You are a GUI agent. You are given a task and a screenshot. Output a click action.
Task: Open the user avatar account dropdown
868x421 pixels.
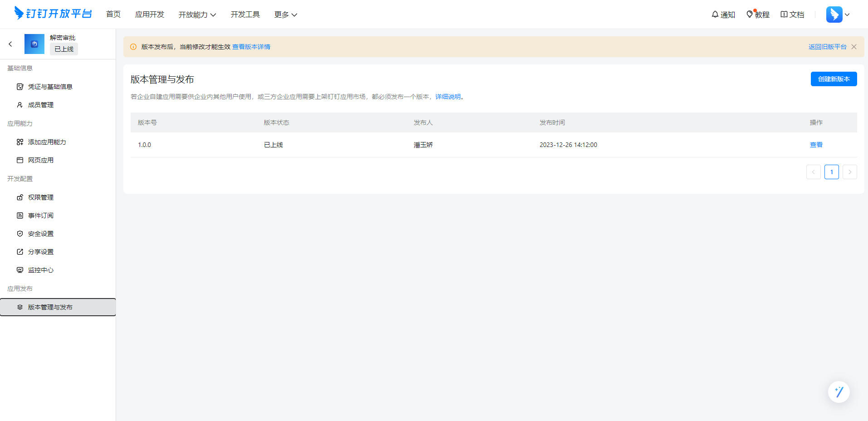tap(838, 15)
